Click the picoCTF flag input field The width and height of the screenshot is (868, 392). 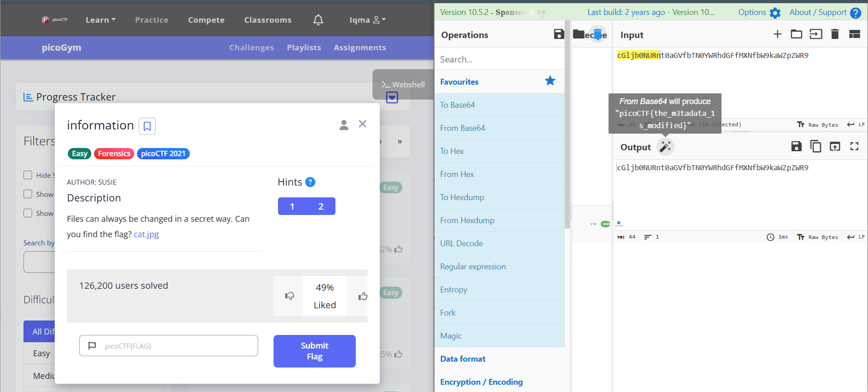[169, 345]
